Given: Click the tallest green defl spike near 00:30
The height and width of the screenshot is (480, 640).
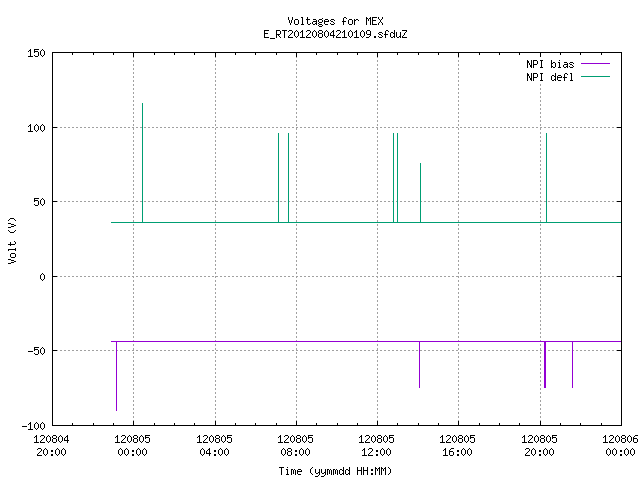Looking at the screenshot, I should (x=142, y=162).
